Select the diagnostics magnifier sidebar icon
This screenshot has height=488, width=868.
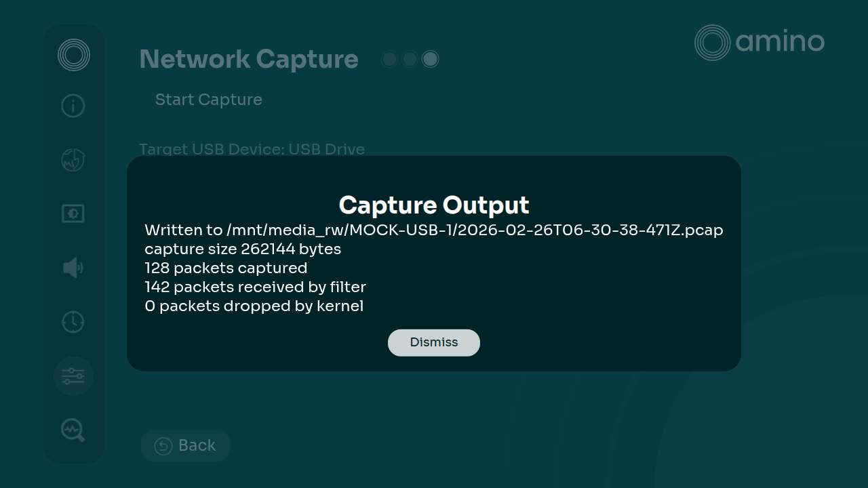click(73, 430)
